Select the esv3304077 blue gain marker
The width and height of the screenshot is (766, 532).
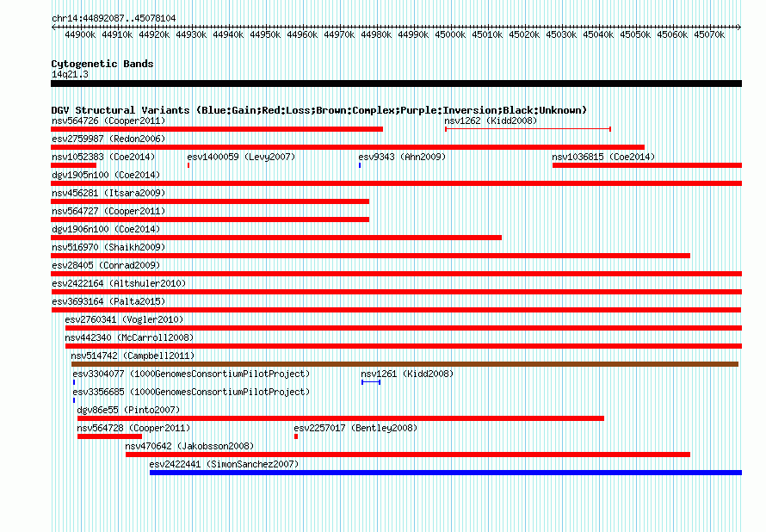(x=74, y=382)
